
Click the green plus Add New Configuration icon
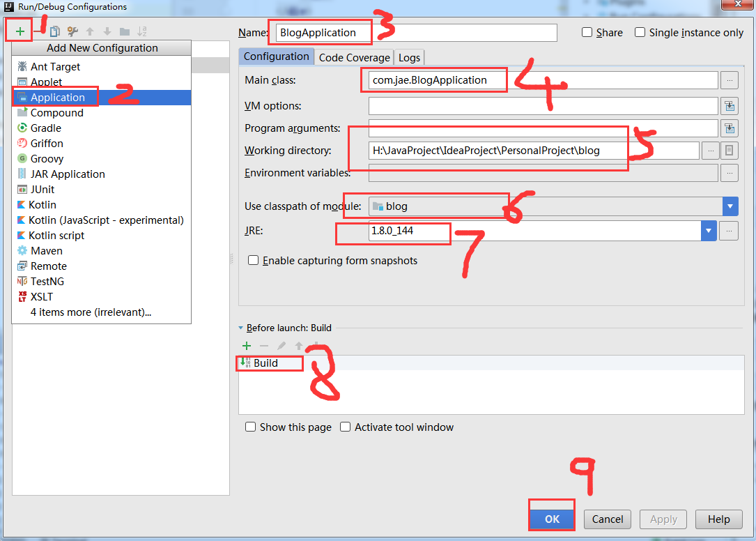(20, 31)
